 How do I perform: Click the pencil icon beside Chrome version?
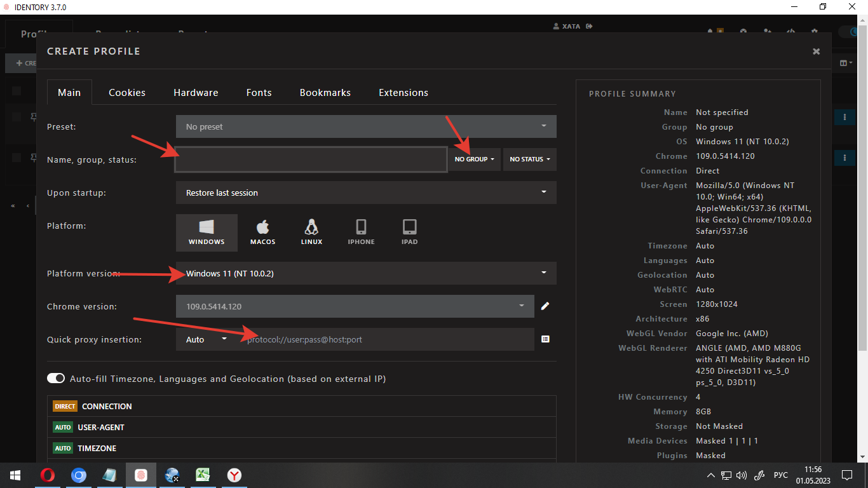(545, 306)
